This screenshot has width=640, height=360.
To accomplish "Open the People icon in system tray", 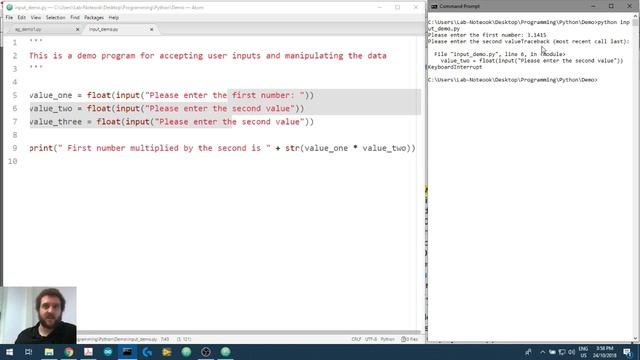I will 529,352.
